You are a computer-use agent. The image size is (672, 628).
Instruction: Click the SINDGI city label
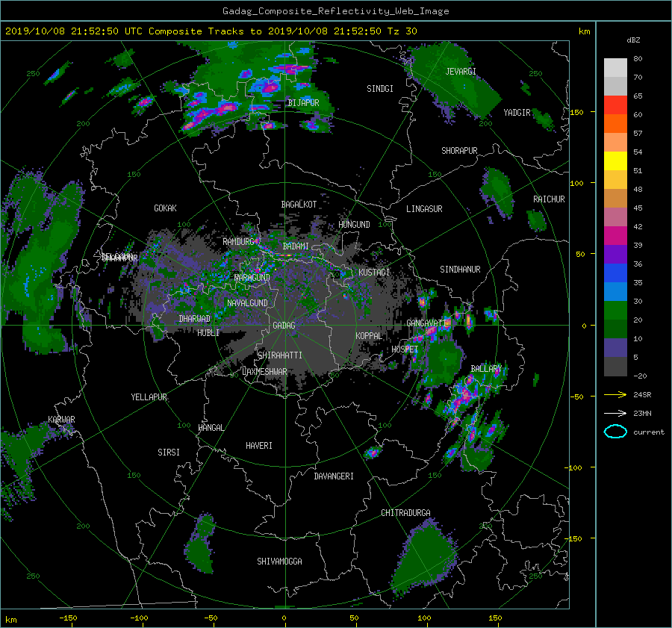380,89
